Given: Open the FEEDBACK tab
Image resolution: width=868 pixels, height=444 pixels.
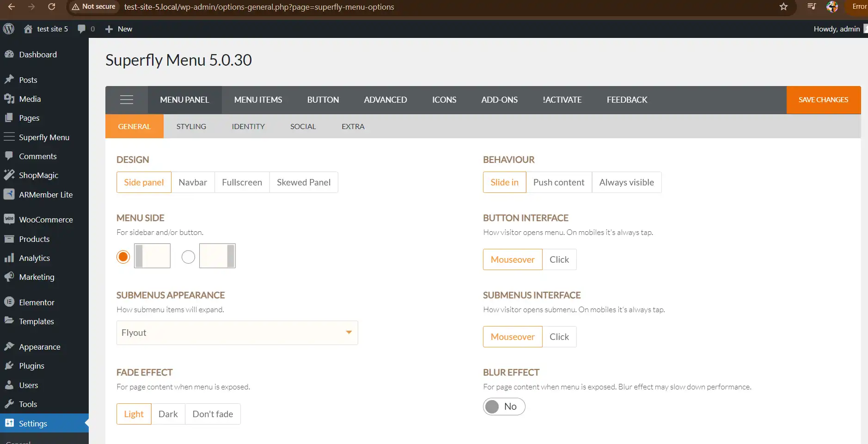Looking at the screenshot, I should coord(627,100).
